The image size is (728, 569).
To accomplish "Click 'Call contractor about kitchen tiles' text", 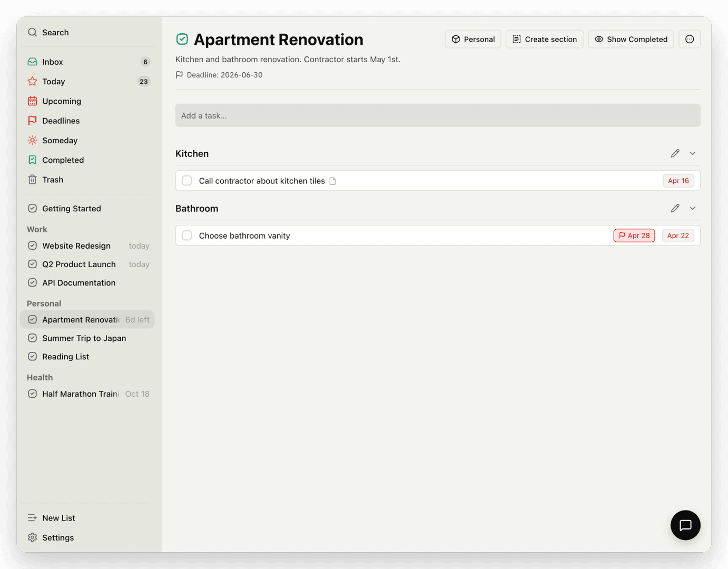I will [262, 181].
